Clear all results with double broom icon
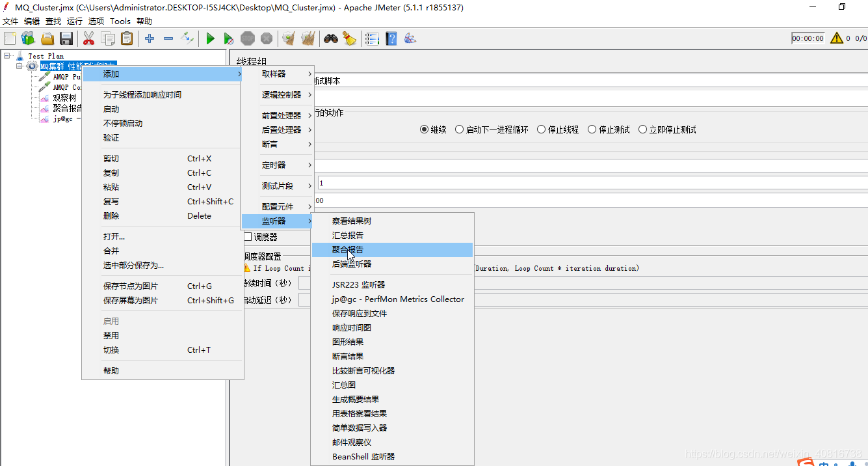 pyautogui.click(x=308, y=38)
